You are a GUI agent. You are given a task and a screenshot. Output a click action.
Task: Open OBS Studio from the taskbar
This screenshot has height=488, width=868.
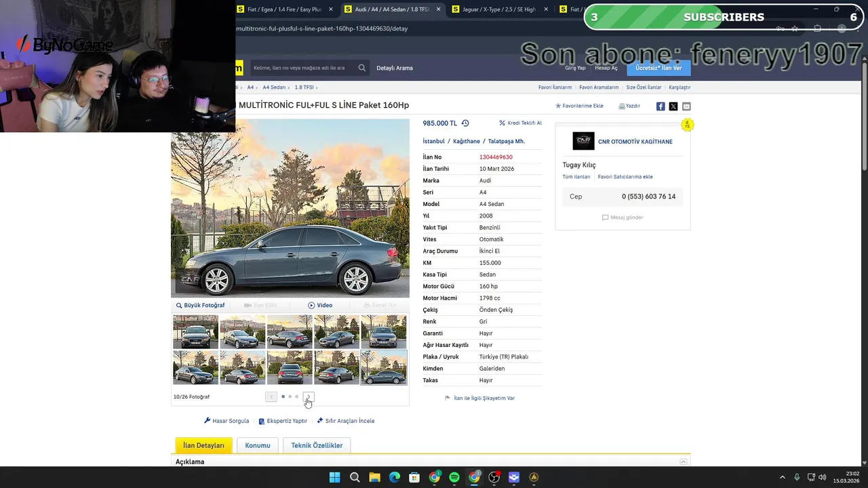click(x=494, y=477)
